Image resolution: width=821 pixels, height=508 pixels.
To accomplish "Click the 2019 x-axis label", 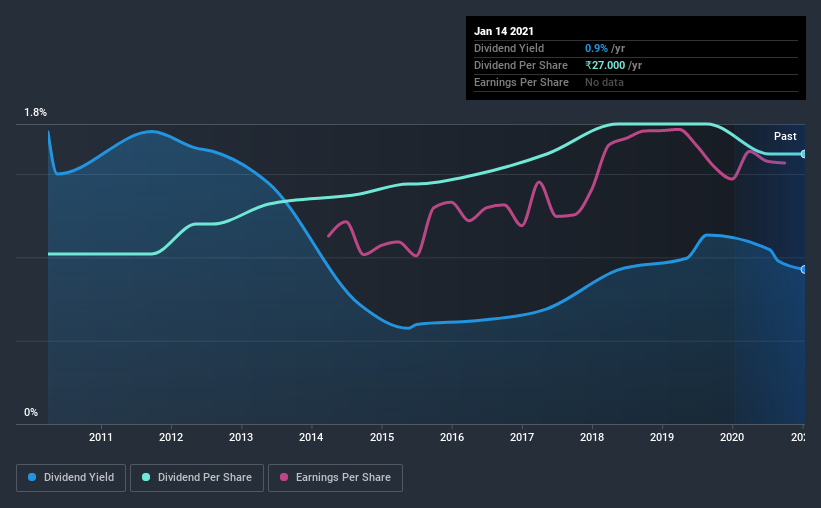I will point(662,437).
